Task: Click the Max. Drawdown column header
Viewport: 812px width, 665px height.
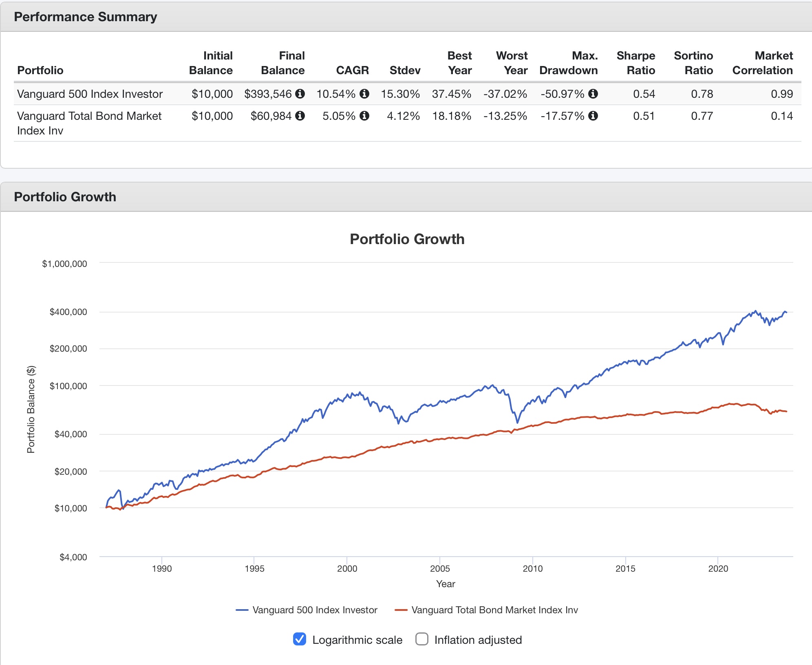Action: (x=569, y=63)
